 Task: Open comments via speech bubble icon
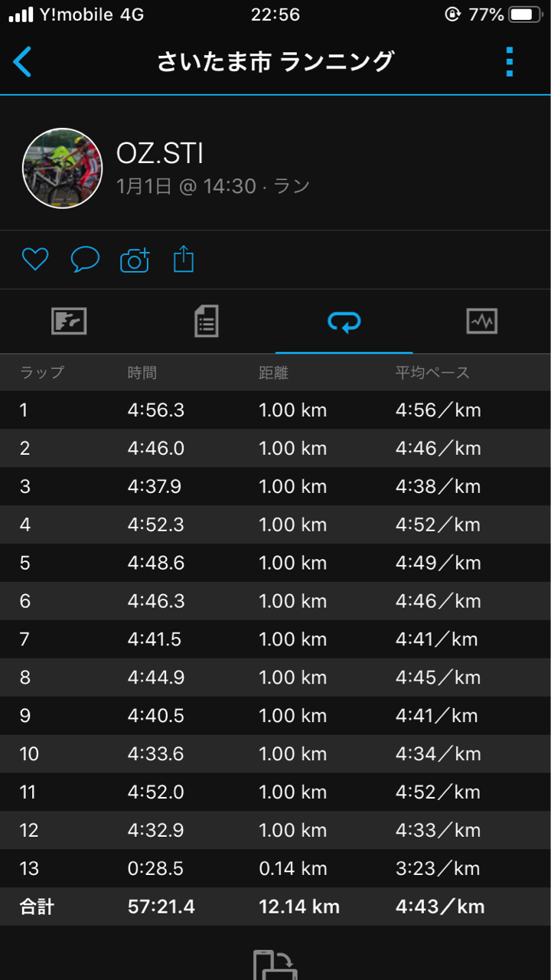85,260
